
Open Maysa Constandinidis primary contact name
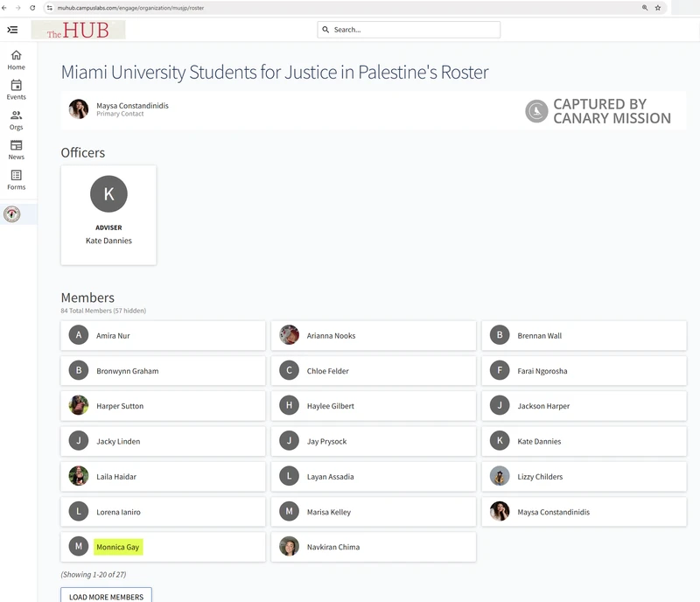point(133,106)
